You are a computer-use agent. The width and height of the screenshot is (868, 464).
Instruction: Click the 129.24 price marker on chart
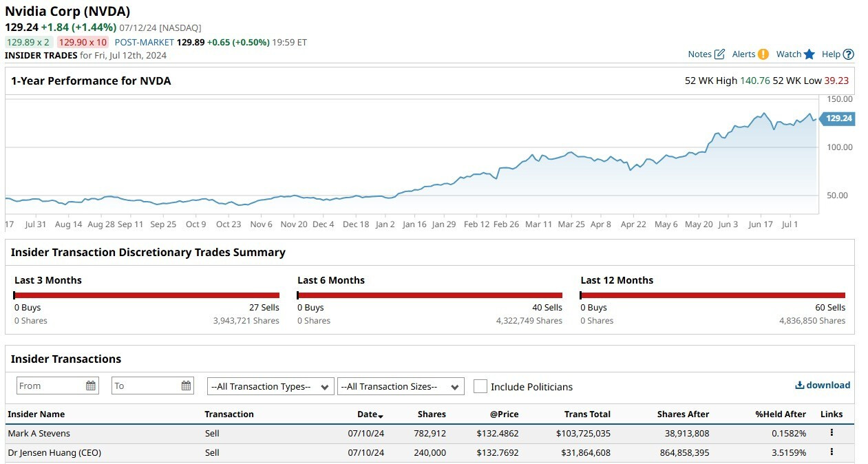(838, 118)
